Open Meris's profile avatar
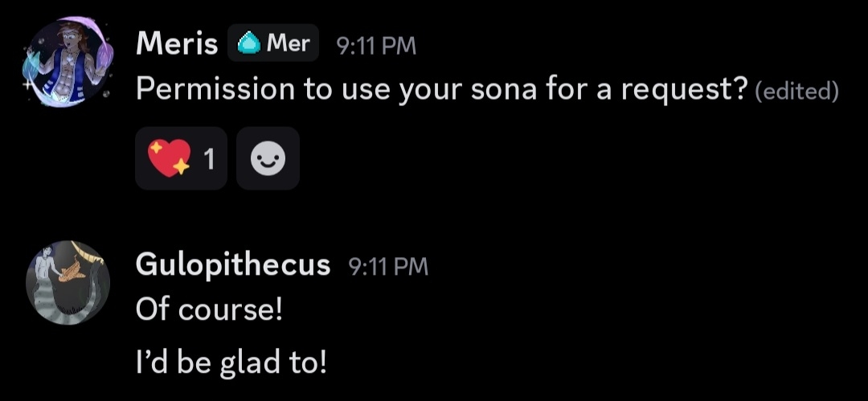 coord(66,63)
